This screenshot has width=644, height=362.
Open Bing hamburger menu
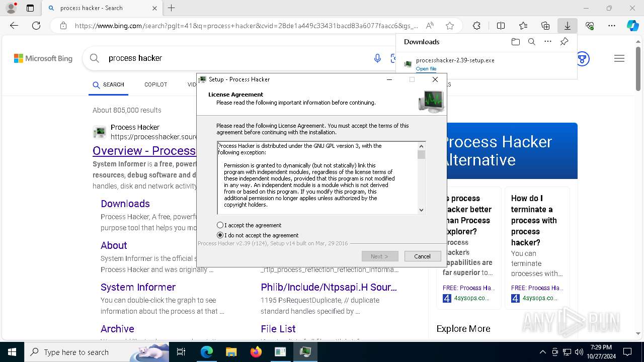pyautogui.click(x=619, y=58)
